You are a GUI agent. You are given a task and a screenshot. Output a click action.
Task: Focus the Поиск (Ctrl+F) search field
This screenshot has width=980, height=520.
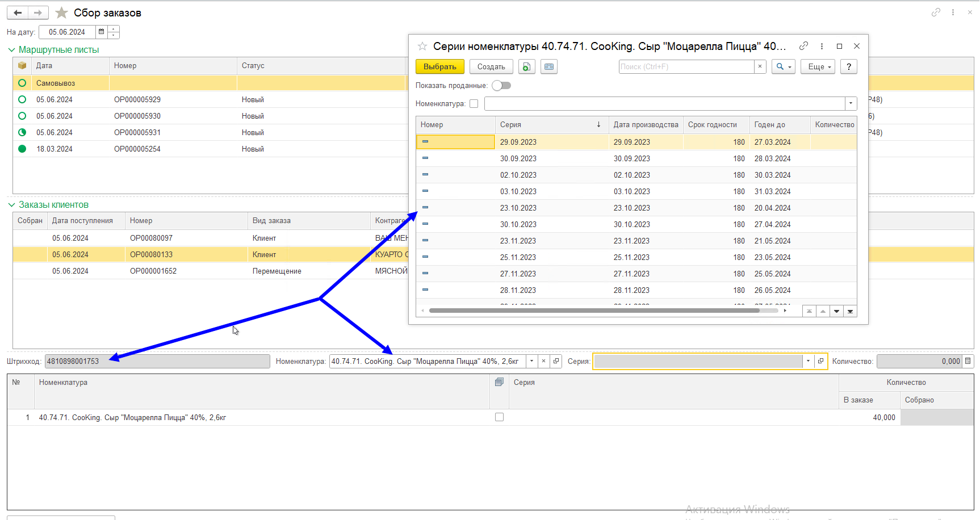coord(686,66)
